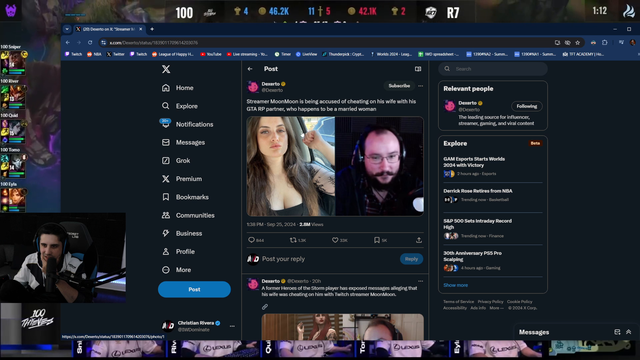Open the Privacy Policy footer link
This screenshot has width=640, height=360.
[x=490, y=302]
